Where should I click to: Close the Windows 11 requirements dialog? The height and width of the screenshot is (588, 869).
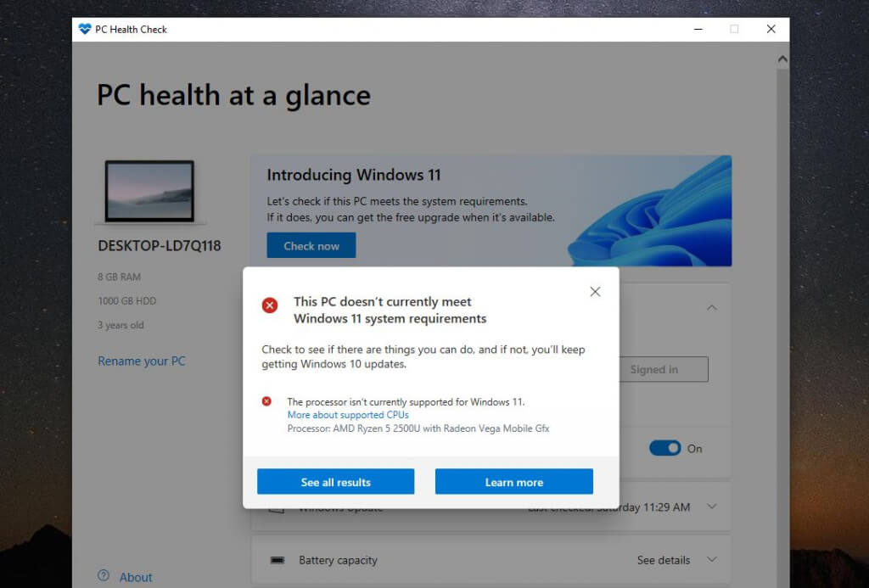(x=595, y=292)
